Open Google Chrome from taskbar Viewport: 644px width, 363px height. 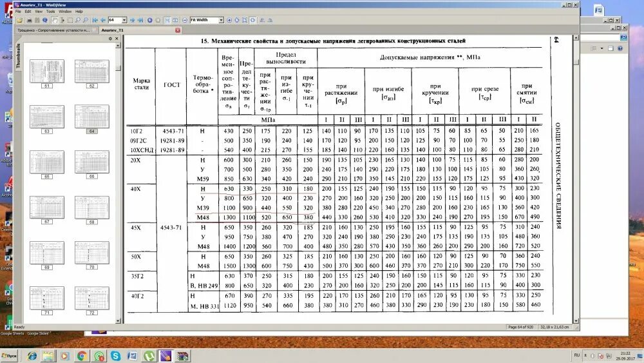[82, 356]
